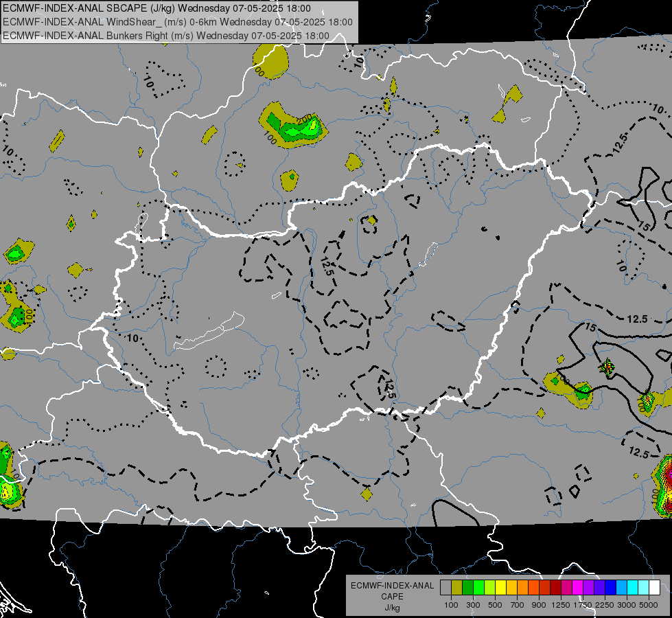Click the 2250 value in the legend
The width and height of the screenshot is (672, 618).
605,605
